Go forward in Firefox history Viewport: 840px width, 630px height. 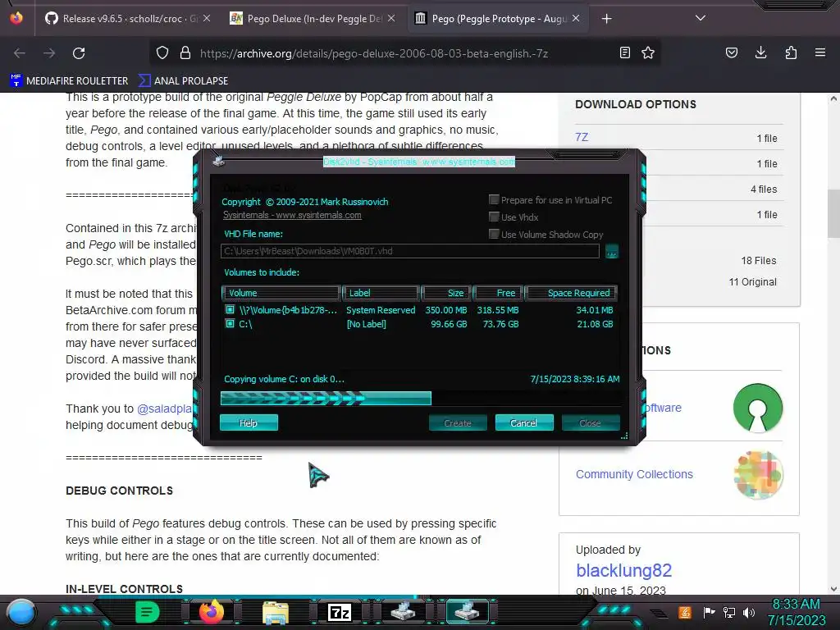tap(49, 53)
